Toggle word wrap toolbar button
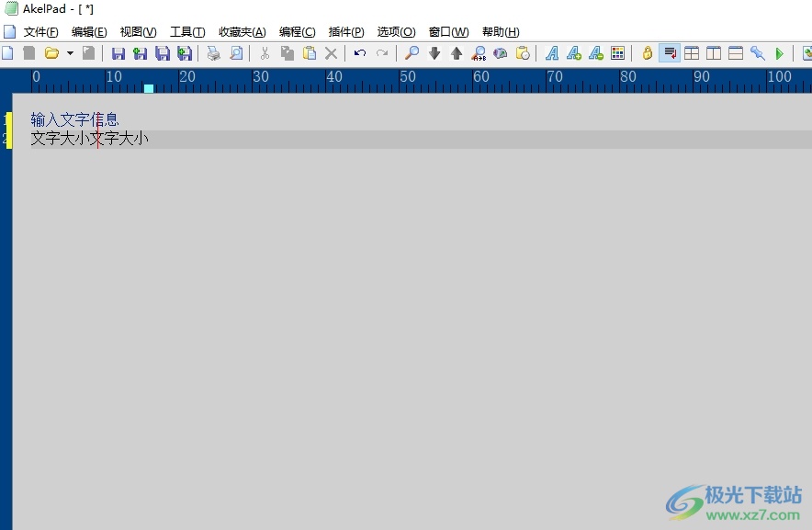The height and width of the screenshot is (530, 812). (x=670, y=53)
